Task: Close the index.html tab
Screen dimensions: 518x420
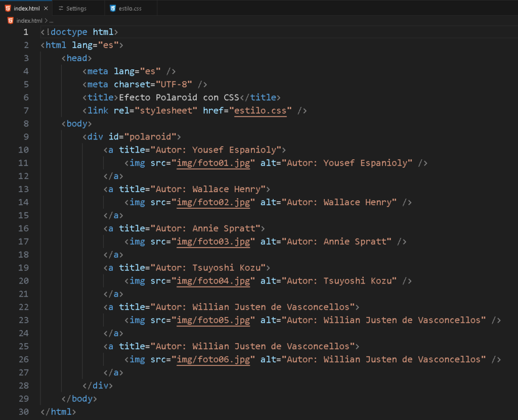Action: pos(46,8)
